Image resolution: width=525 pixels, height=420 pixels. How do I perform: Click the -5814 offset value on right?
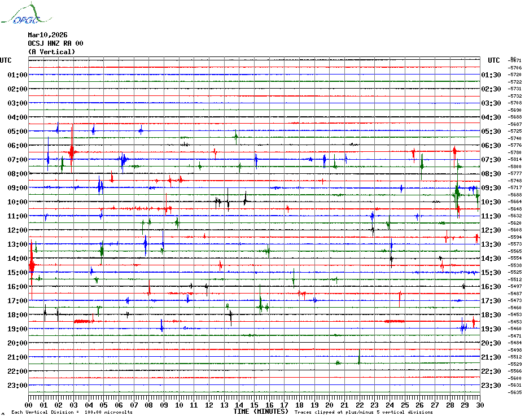515,160
